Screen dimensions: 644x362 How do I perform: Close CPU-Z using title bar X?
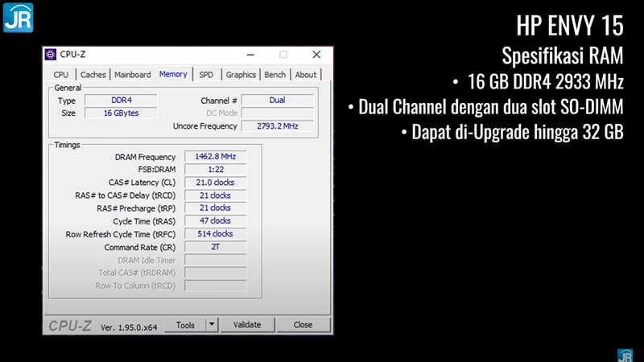(316, 55)
